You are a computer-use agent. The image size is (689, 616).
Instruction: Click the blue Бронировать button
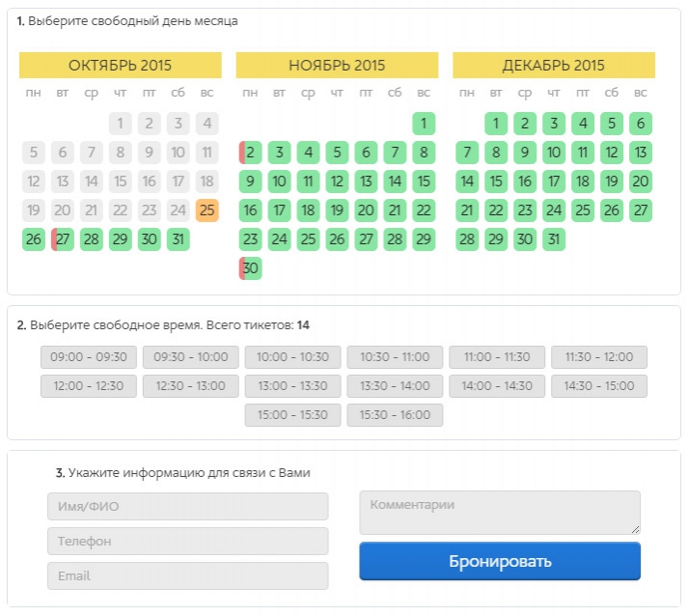coord(500,562)
